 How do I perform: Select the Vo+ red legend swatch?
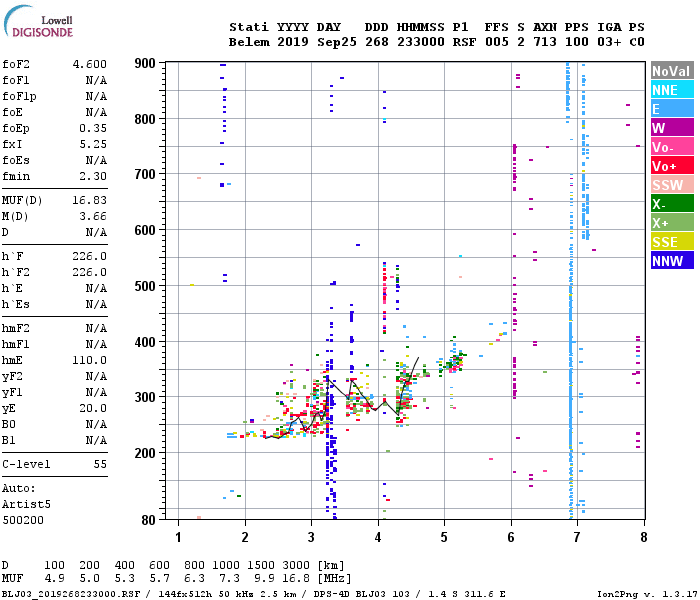point(672,166)
